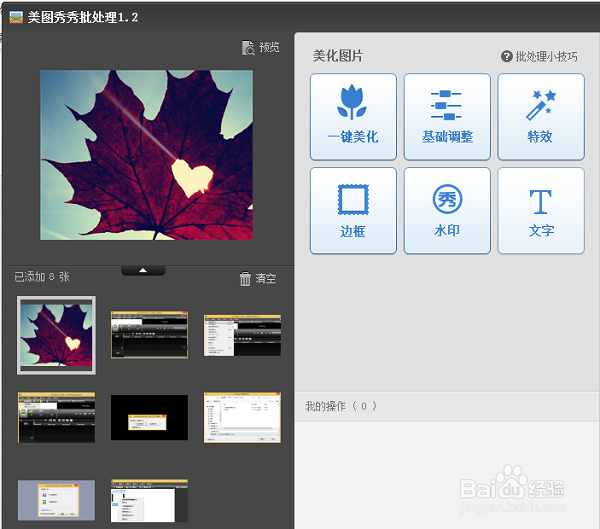600x529 pixels.
Task: Select the white file browser window thumbnail
Action: 242,418
